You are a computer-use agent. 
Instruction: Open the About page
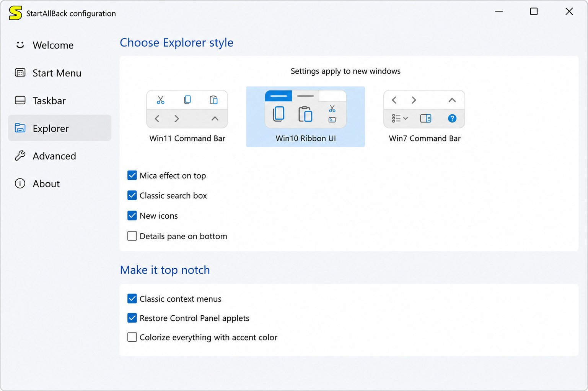pyautogui.click(x=60, y=183)
